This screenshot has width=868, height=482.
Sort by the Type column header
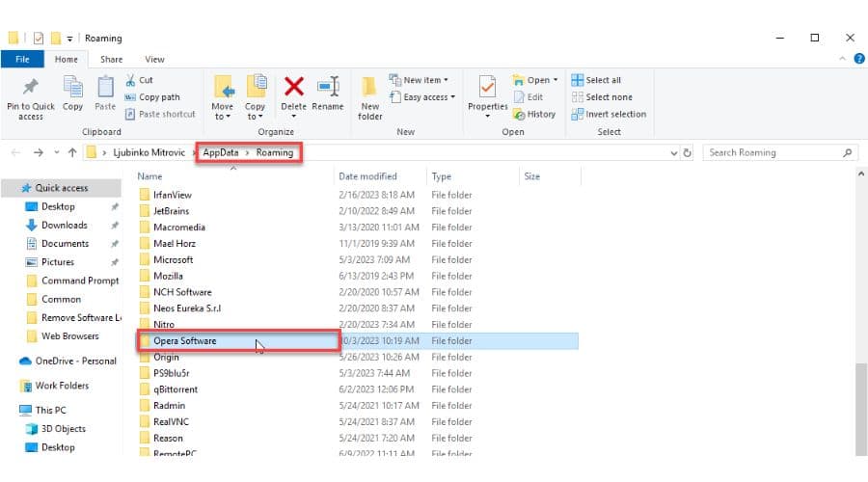coord(441,176)
